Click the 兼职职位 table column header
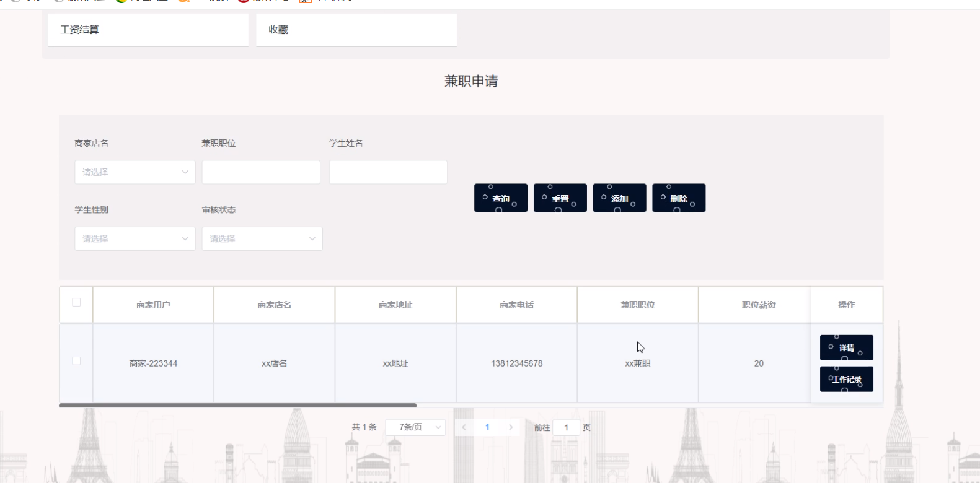This screenshot has width=980, height=483. [x=638, y=305]
